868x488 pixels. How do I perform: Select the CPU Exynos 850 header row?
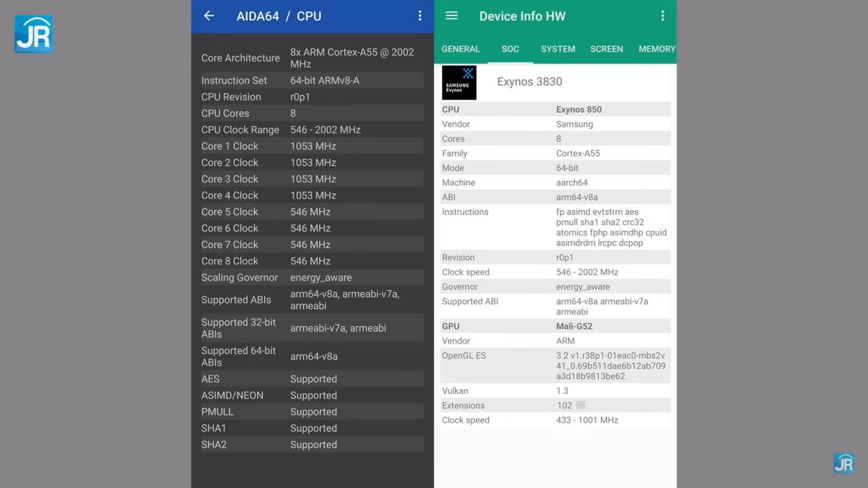555,109
